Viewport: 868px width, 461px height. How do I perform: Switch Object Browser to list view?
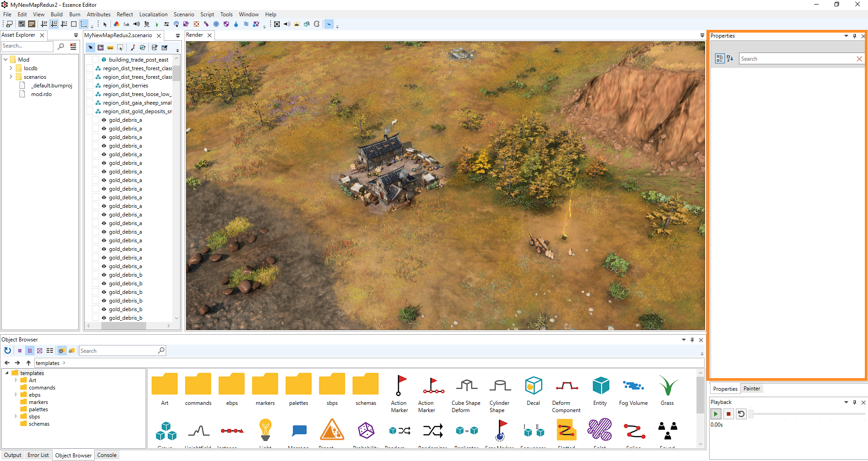click(x=50, y=351)
